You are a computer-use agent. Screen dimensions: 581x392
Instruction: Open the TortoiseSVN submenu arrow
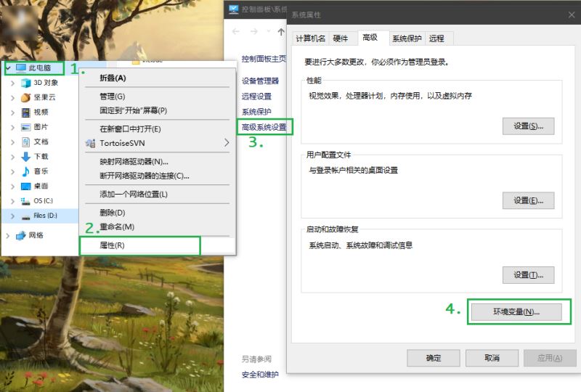[227, 143]
